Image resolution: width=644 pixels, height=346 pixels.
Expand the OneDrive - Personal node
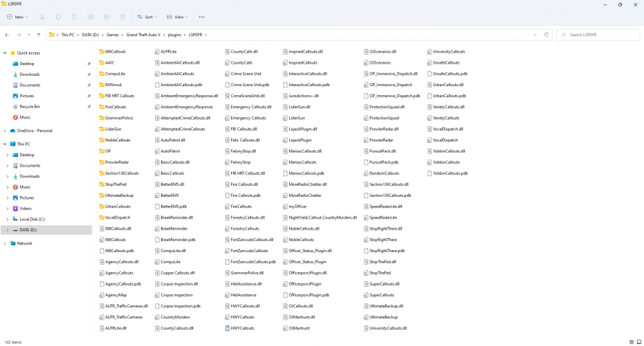point(5,131)
